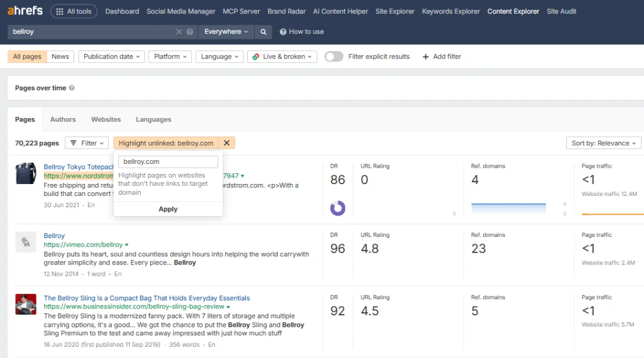Select the All pages filter

click(27, 57)
